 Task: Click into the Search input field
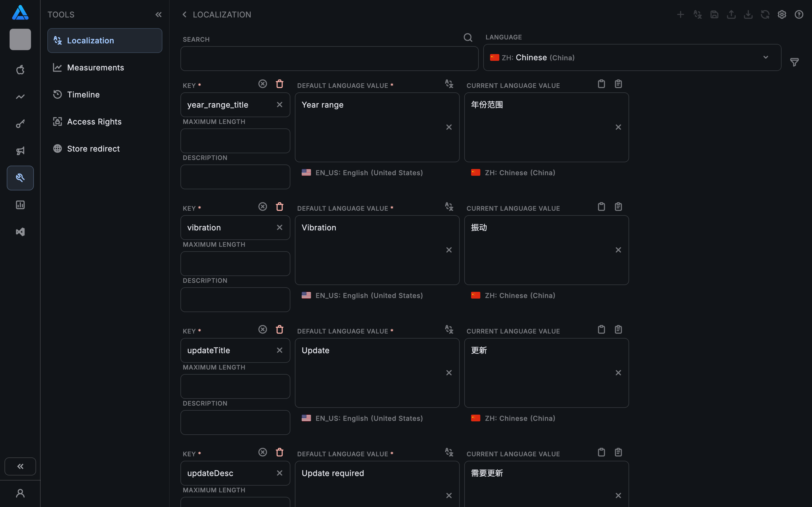pyautogui.click(x=329, y=59)
